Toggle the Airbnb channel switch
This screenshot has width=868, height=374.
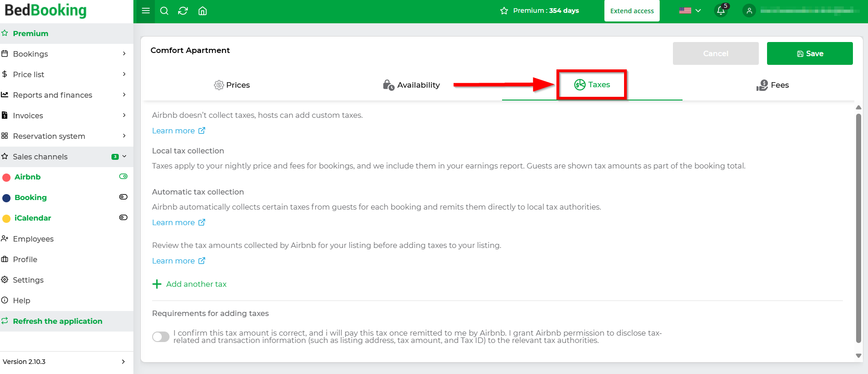tap(123, 176)
